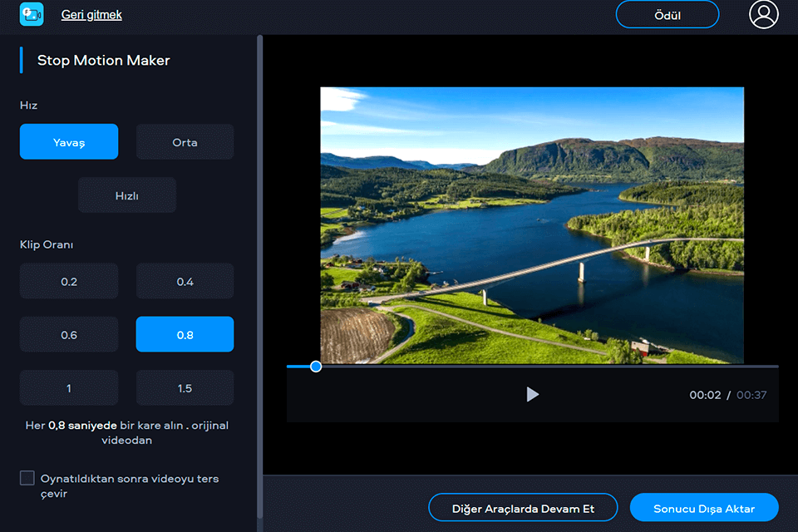Set clip rate to 0.4
The width and height of the screenshot is (798, 532).
click(185, 282)
